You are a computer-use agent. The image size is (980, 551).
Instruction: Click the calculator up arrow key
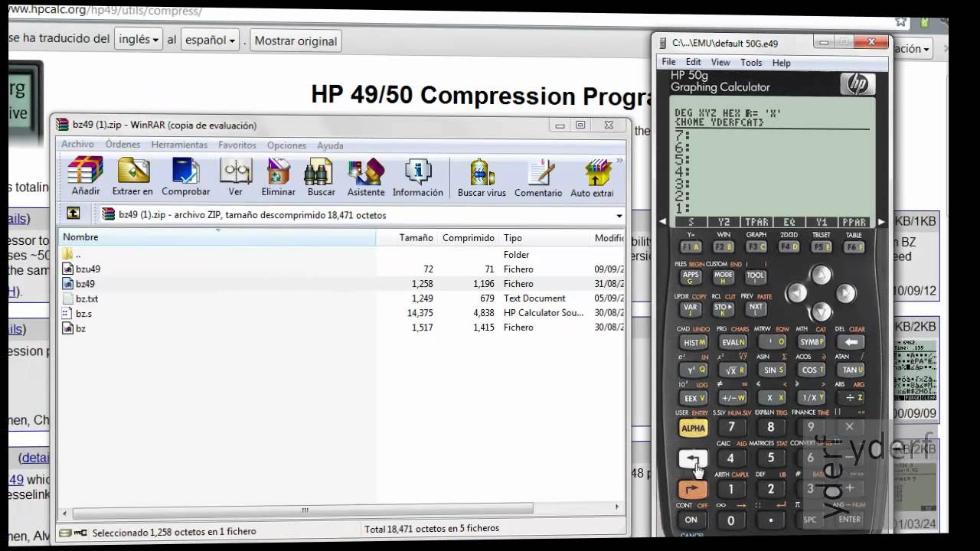click(x=821, y=275)
